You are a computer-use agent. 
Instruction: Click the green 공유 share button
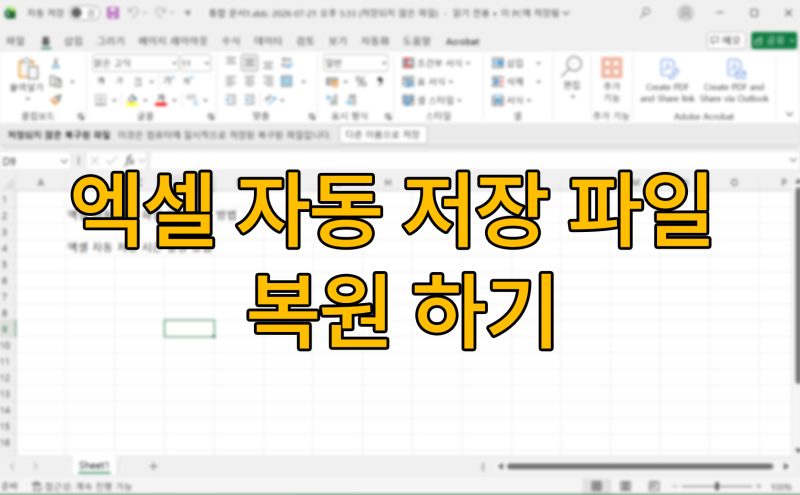pos(773,40)
